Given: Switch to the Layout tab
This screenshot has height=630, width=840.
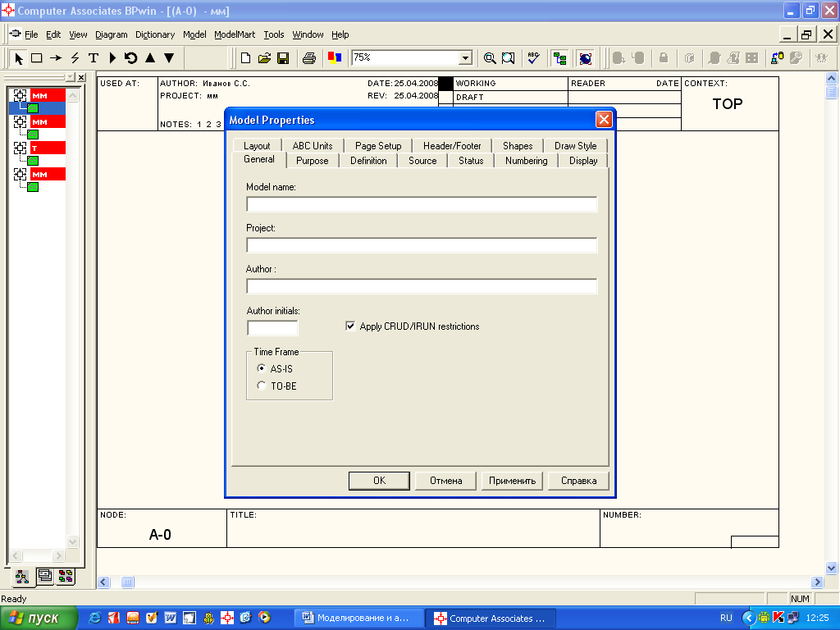Looking at the screenshot, I should click(x=257, y=146).
